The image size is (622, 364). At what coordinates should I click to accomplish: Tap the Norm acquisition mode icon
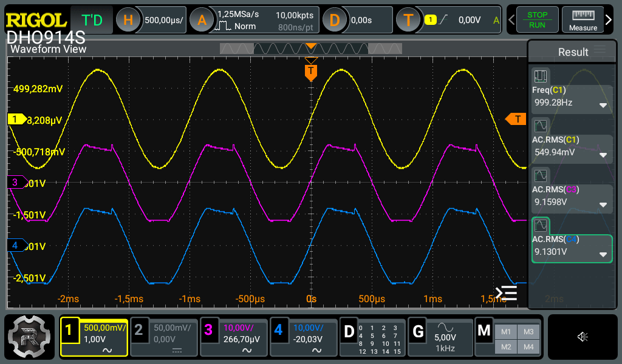[222, 26]
